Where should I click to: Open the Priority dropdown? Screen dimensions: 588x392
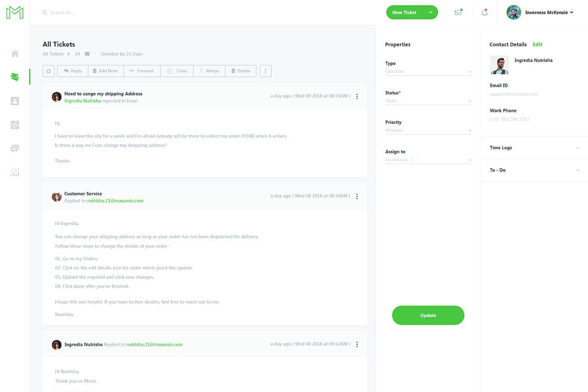(428, 130)
